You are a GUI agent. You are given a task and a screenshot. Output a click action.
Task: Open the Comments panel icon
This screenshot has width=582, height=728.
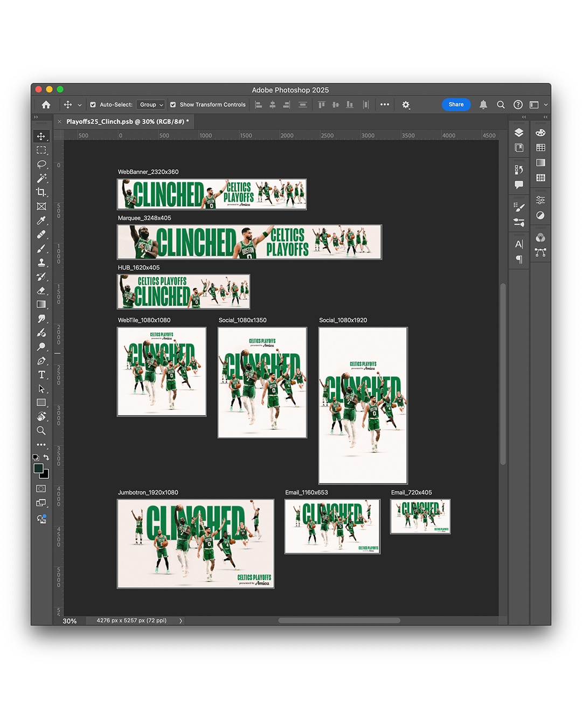[519, 185]
